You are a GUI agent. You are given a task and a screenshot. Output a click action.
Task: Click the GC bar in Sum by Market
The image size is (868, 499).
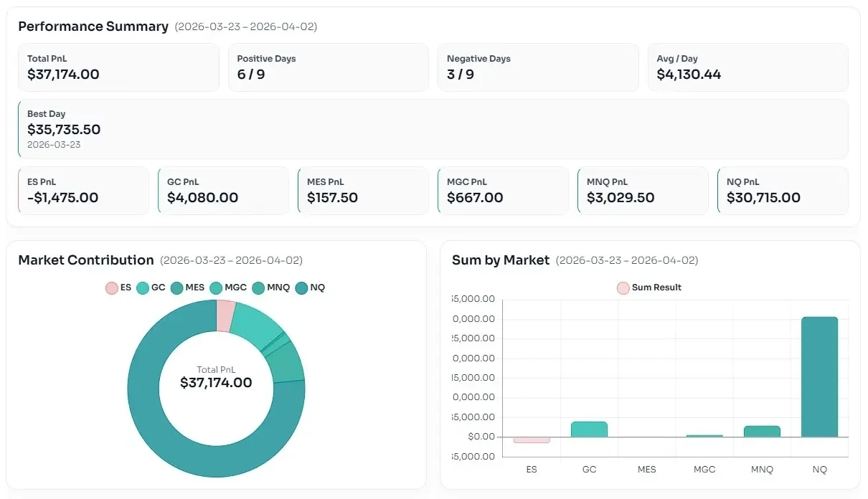[x=589, y=429]
